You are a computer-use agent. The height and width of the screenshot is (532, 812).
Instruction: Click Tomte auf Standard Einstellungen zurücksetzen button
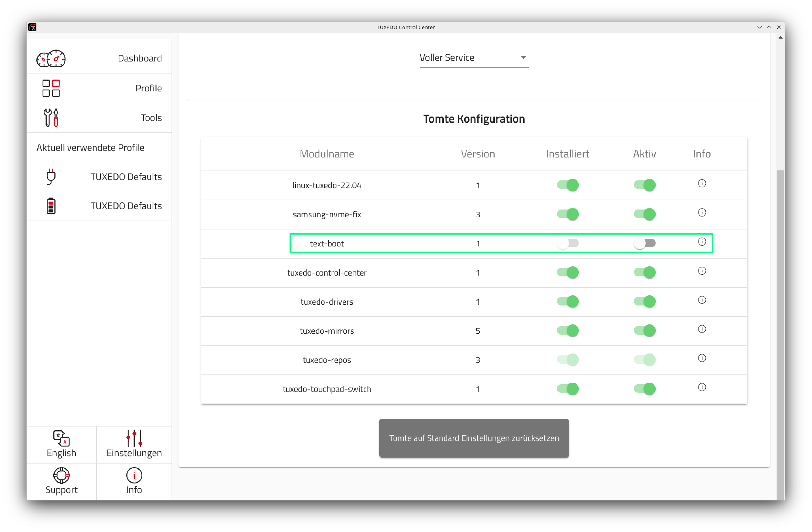(473, 439)
